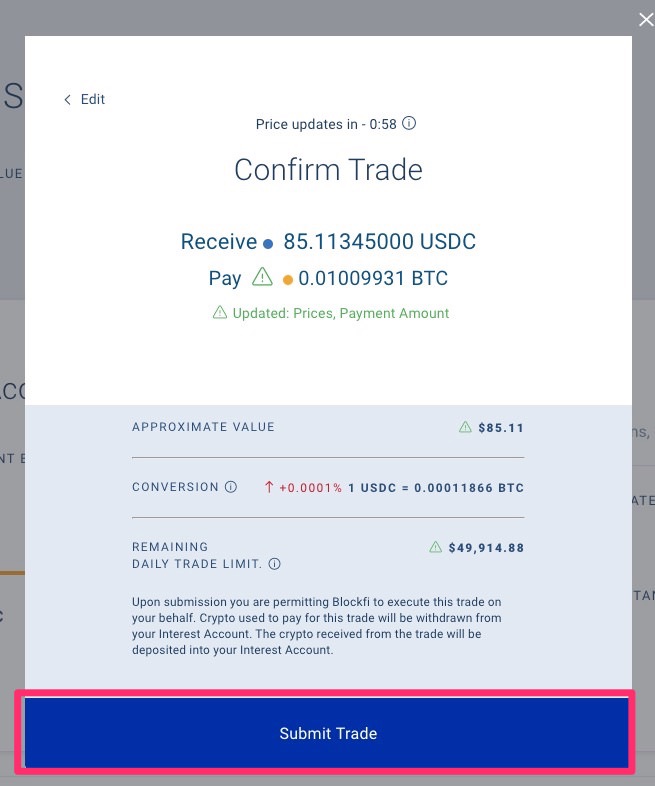The width and height of the screenshot is (655, 786).
Task: Open the Conversion info tooltip icon
Action: [231, 487]
